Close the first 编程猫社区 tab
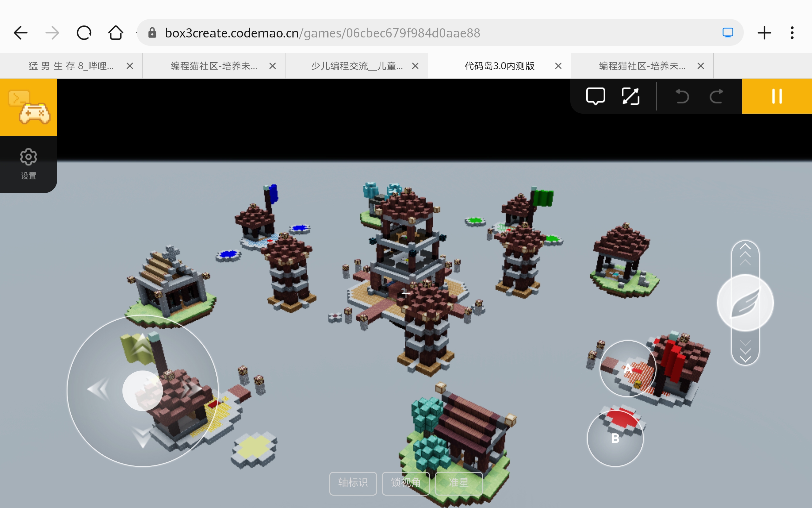The image size is (812, 508). coord(272,66)
